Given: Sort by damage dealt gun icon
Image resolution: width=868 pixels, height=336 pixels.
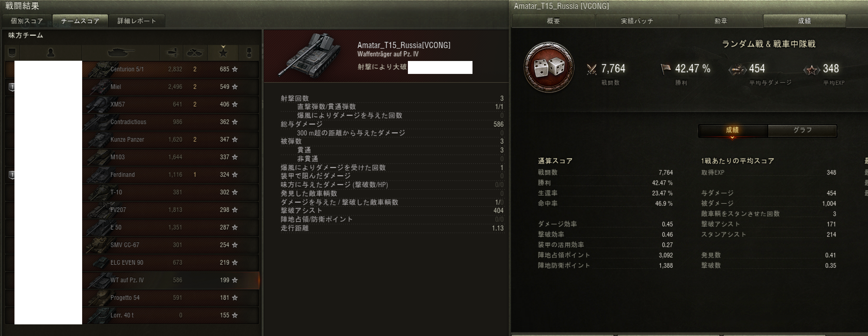Looking at the screenshot, I should click(x=172, y=52).
